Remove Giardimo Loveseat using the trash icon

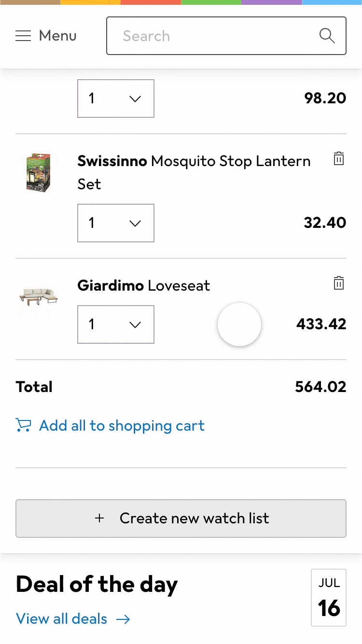tap(339, 283)
